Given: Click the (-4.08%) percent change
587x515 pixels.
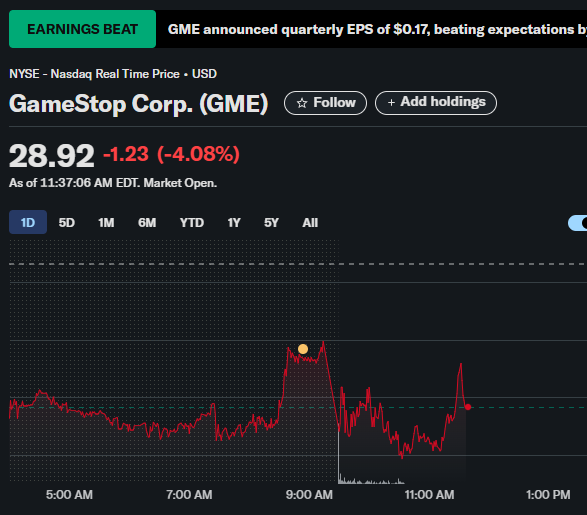Looking at the screenshot, I should 198,154.
